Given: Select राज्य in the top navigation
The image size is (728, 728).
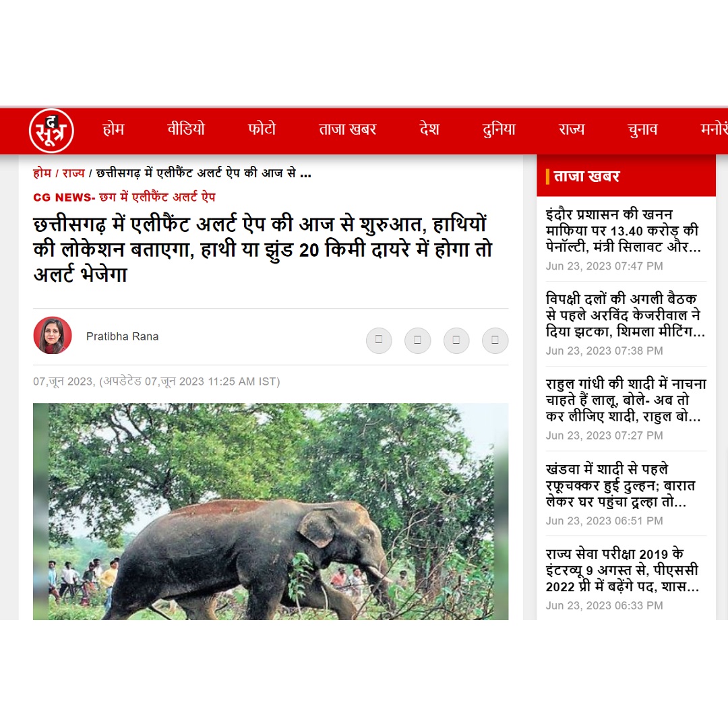Looking at the screenshot, I should coord(571,129).
